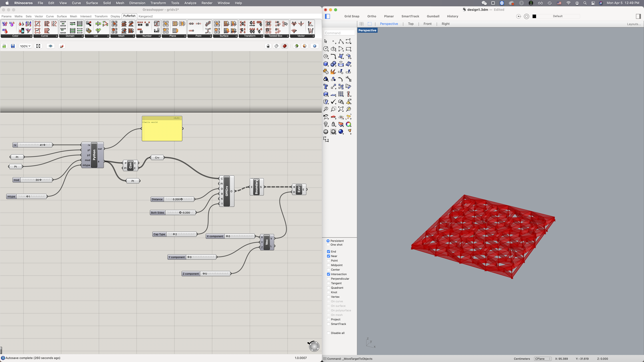644x362 pixels.
Task: Select the One shot radio option
Action: coord(328,245)
